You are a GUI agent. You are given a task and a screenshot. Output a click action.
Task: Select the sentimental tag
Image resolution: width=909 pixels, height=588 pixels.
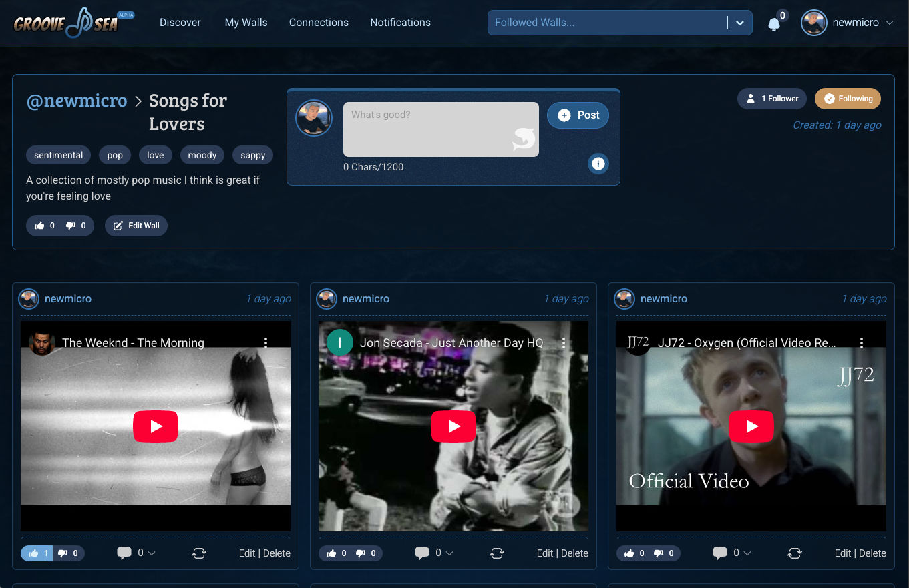point(59,155)
